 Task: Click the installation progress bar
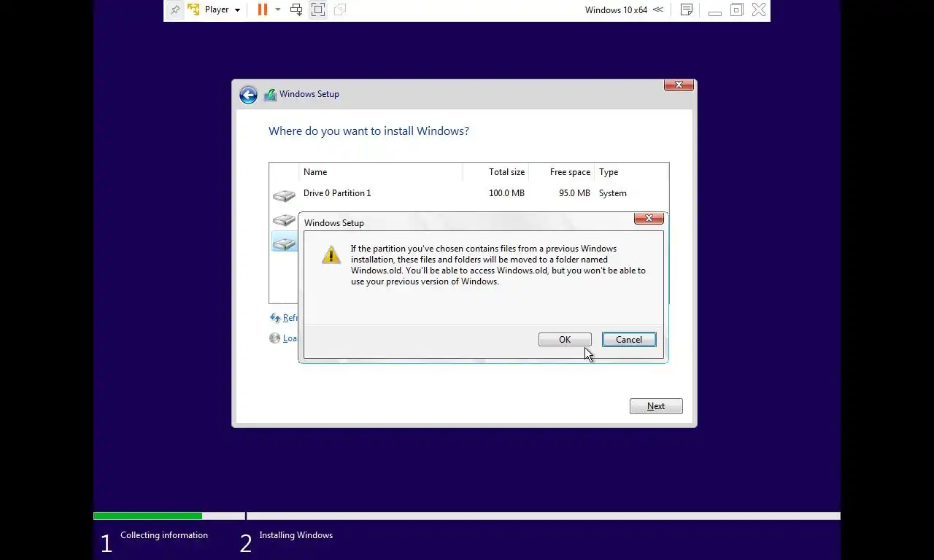click(x=467, y=516)
